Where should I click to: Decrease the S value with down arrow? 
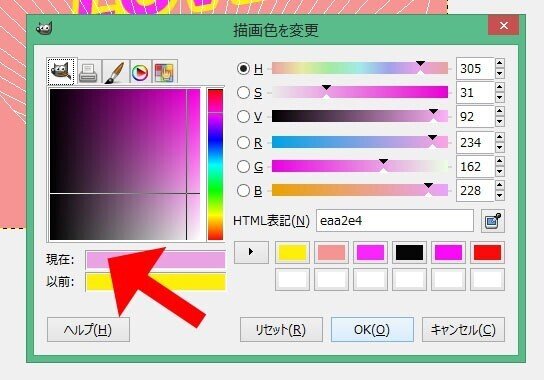(500, 98)
